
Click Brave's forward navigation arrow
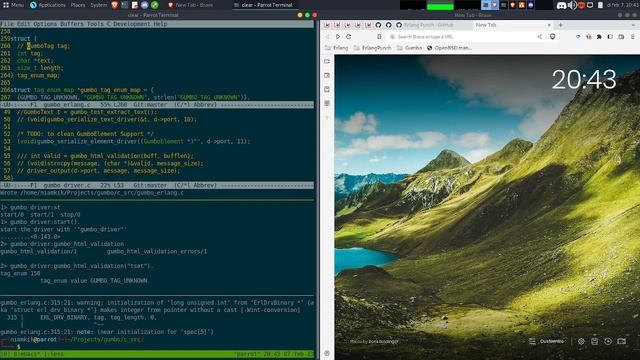tap(338, 37)
